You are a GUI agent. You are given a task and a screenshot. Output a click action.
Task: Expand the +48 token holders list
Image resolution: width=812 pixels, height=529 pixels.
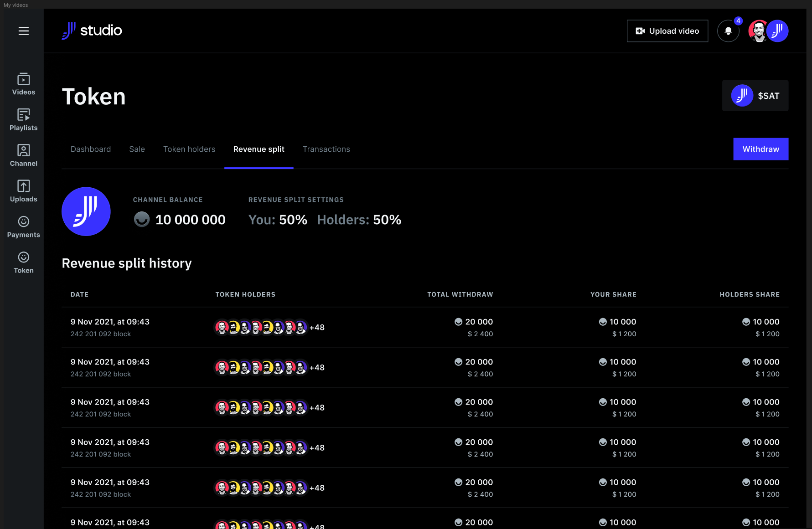tap(317, 327)
